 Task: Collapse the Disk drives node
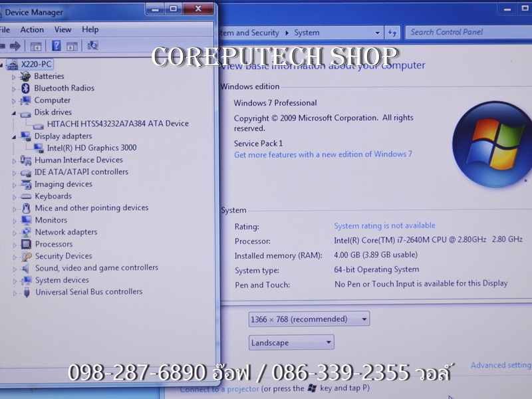[13, 113]
